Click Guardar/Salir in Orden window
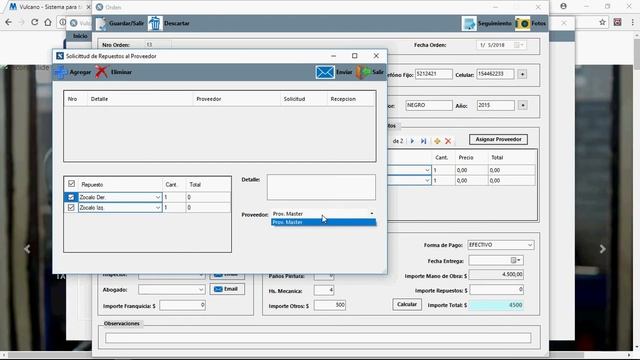640x360 pixels. point(120,23)
